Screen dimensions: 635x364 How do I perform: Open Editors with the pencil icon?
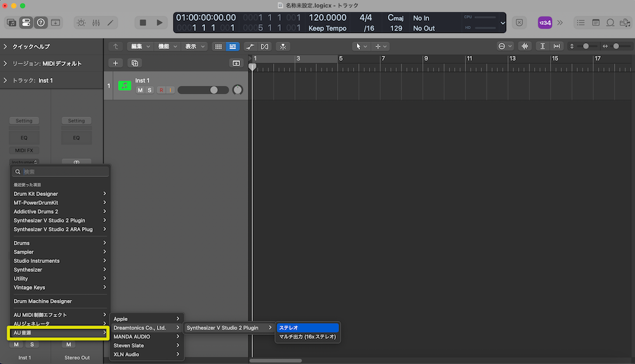(x=110, y=23)
